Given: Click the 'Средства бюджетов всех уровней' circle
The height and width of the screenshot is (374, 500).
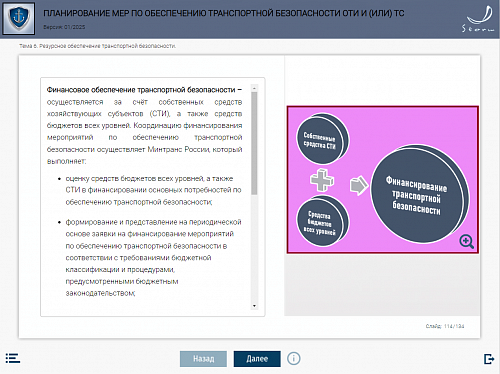Looking at the screenshot, I should pos(322,221).
